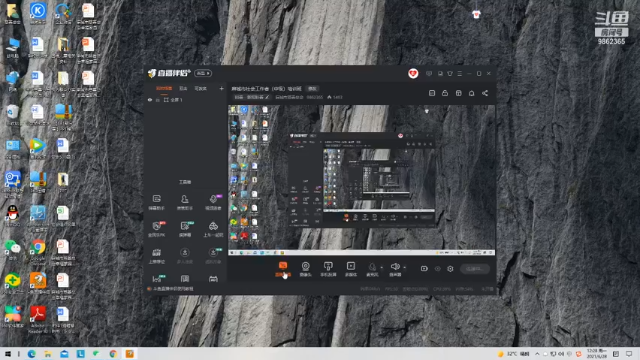This screenshot has width=640, height=360.
Task: Open blue K music app desktop icon
Action: (x=38, y=13)
